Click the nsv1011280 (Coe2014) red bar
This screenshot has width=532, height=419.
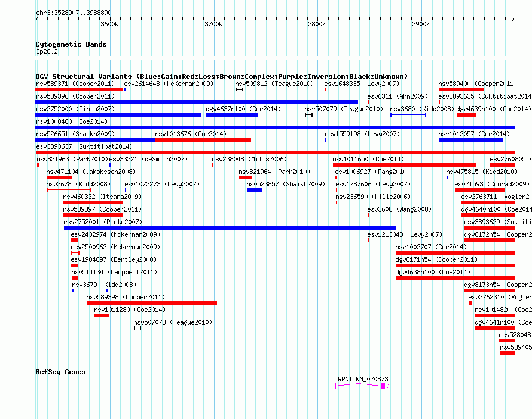[102, 316]
